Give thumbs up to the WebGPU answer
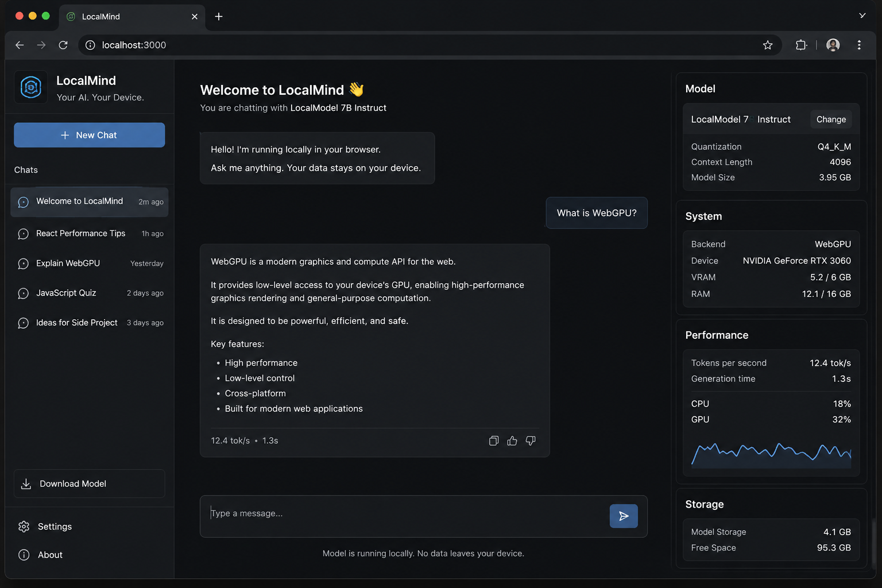 [x=512, y=441]
